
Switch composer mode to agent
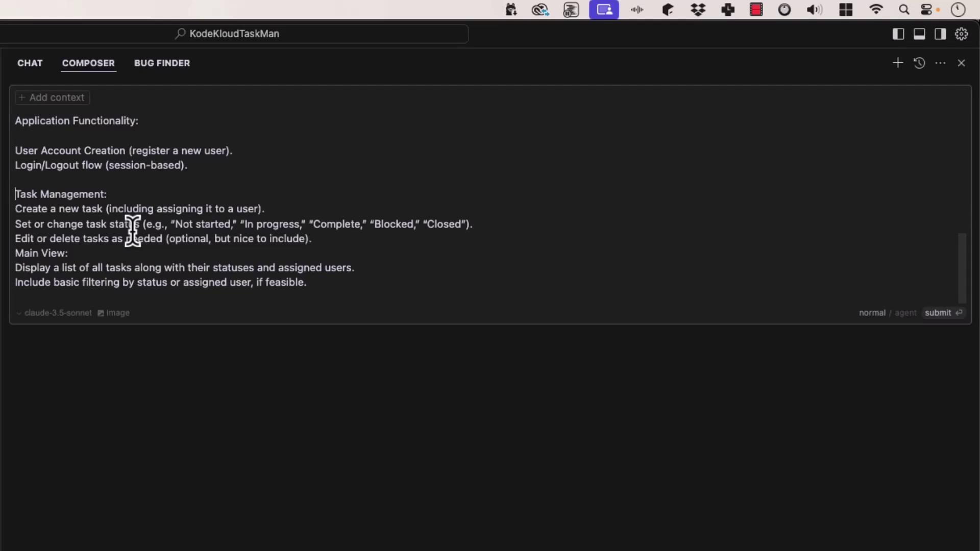tap(905, 313)
